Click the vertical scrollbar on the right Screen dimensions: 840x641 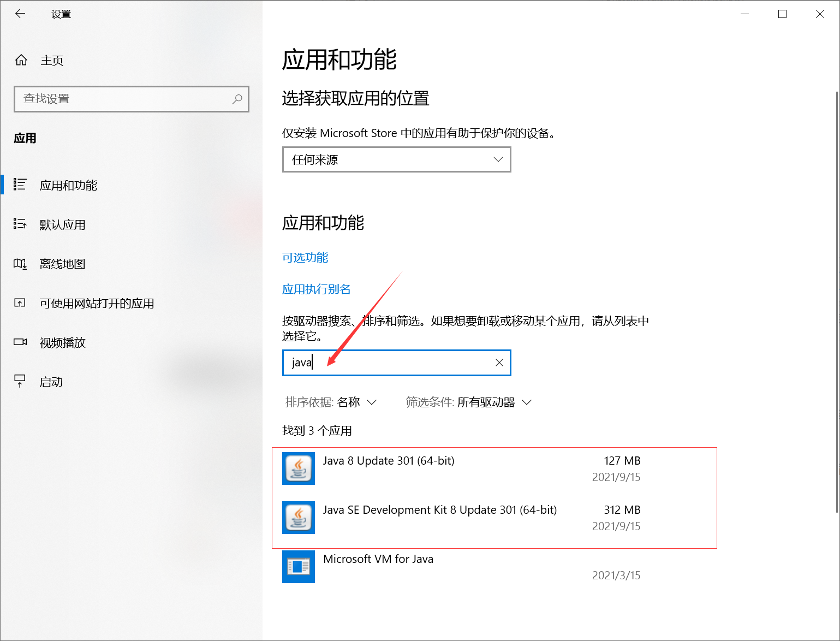click(x=837, y=302)
